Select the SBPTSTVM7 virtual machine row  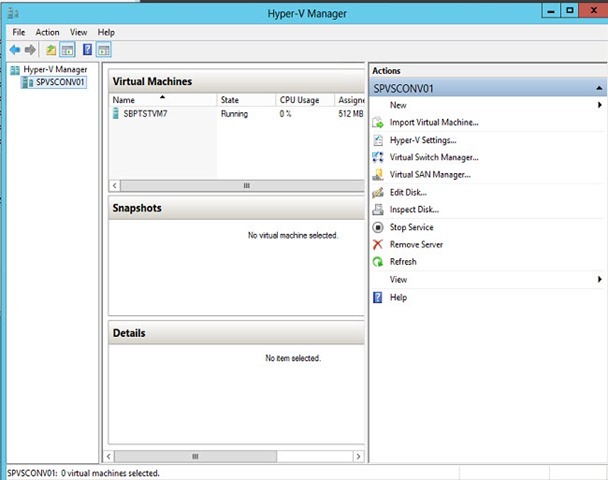tap(237, 114)
